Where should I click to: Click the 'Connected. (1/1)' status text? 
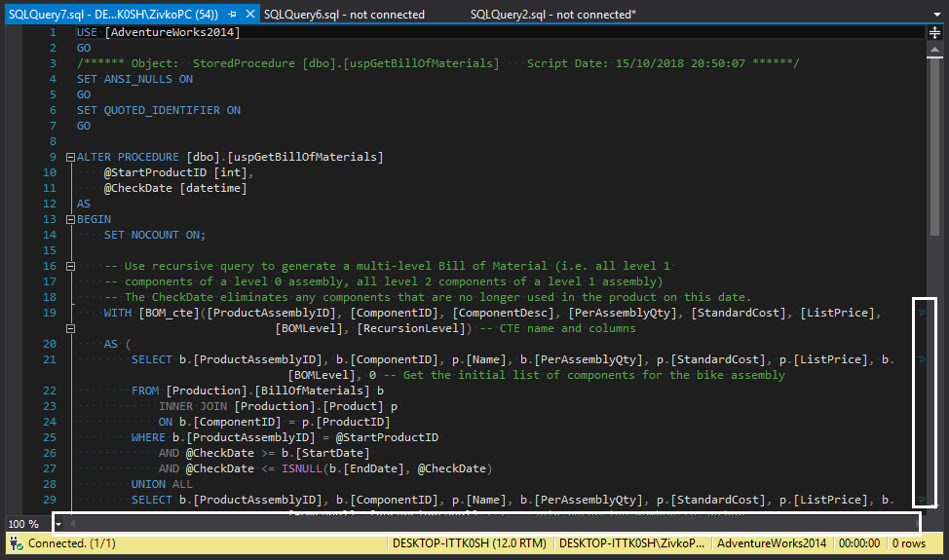(x=71, y=543)
